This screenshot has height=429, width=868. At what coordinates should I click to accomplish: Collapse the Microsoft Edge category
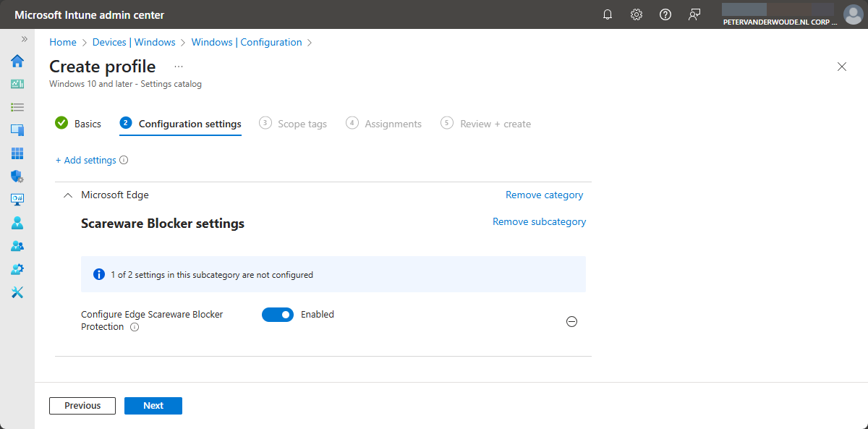(x=68, y=195)
